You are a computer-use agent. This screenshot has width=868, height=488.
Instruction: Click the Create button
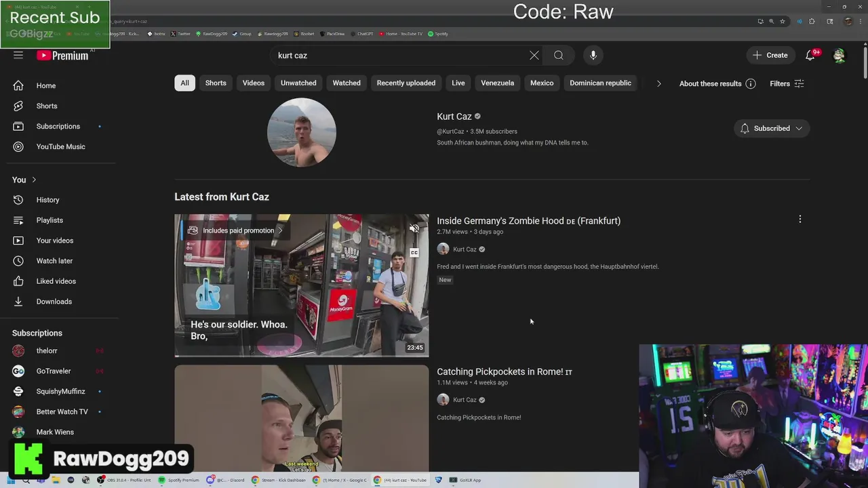pos(770,56)
